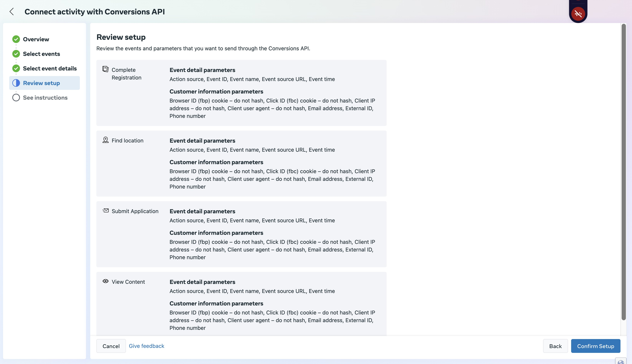Click the empty circle beside See instructions
The width and height of the screenshot is (632, 364).
tap(16, 98)
